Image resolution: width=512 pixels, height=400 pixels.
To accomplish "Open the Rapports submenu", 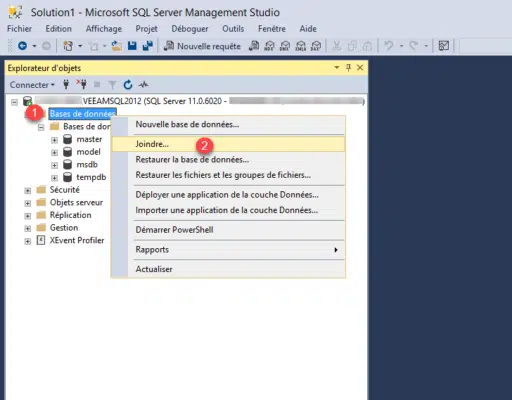I will 228,250.
